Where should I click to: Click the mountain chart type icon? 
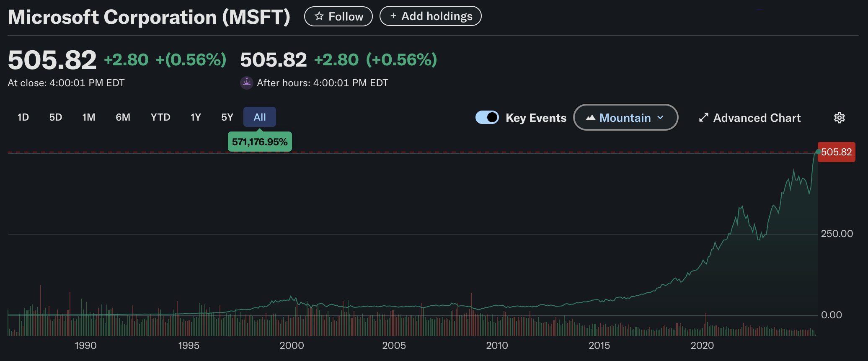[591, 118]
